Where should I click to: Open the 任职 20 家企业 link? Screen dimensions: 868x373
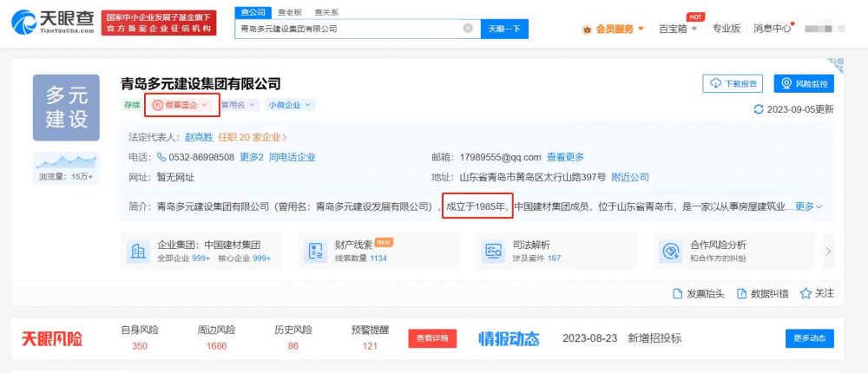[x=253, y=137]
